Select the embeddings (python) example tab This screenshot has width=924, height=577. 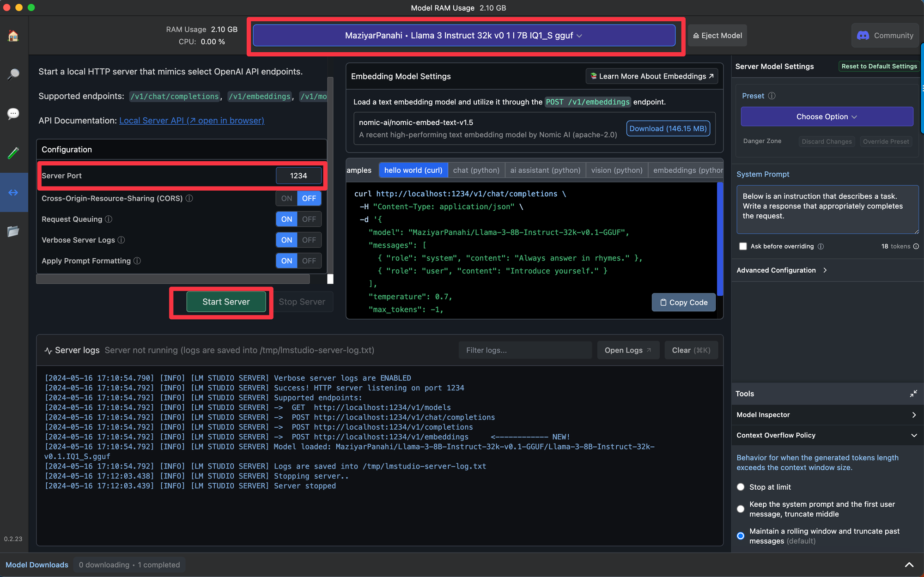coord(686,170)
